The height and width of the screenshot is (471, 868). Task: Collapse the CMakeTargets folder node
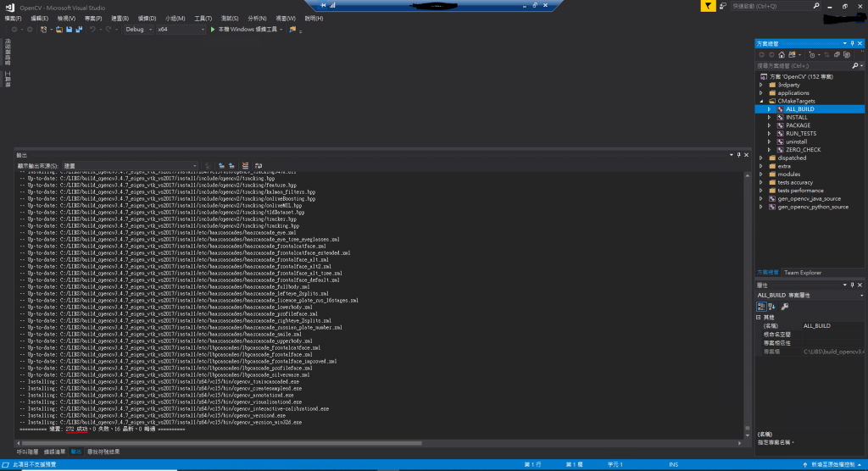[x=761, y=102]
